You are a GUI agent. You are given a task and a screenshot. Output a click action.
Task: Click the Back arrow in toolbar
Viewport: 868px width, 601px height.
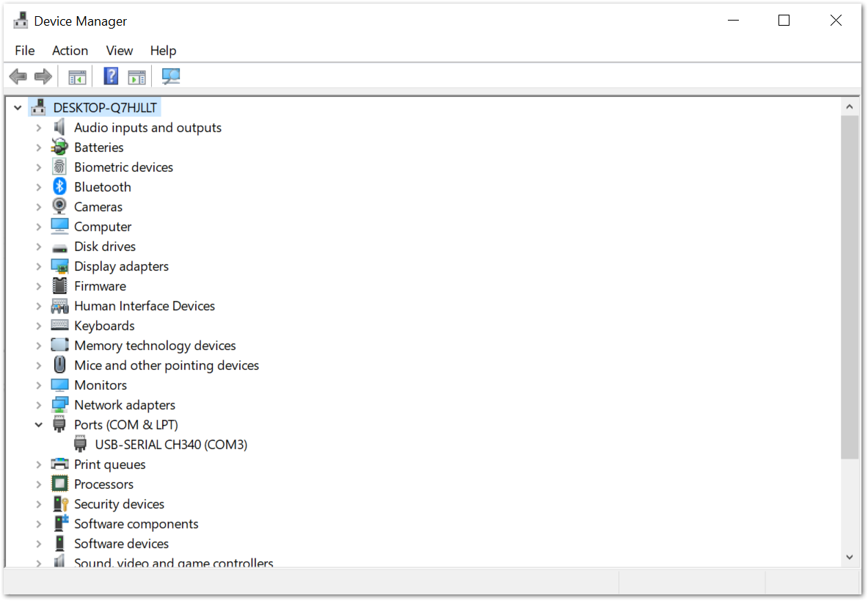click(18, 76)
